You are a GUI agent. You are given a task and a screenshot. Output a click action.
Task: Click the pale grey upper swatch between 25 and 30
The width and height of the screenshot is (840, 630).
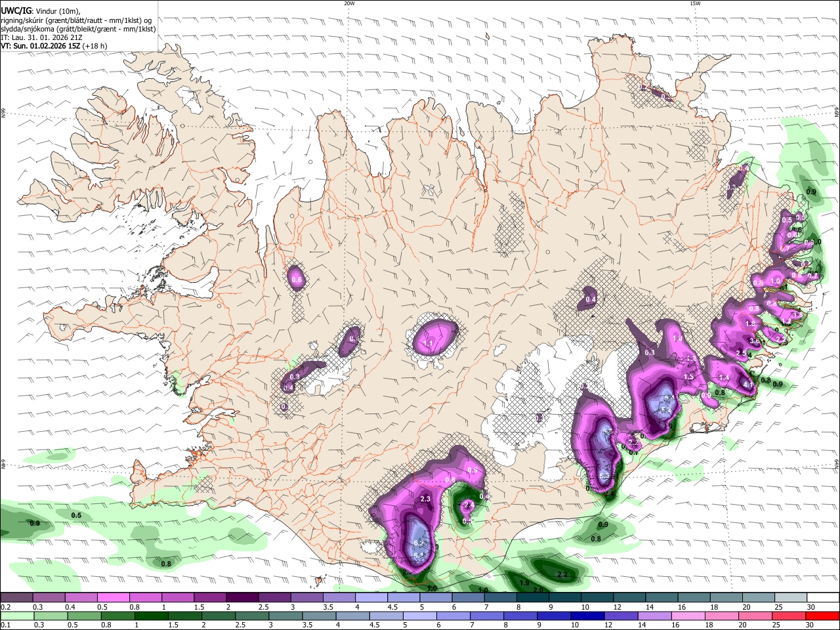point(790,597)
